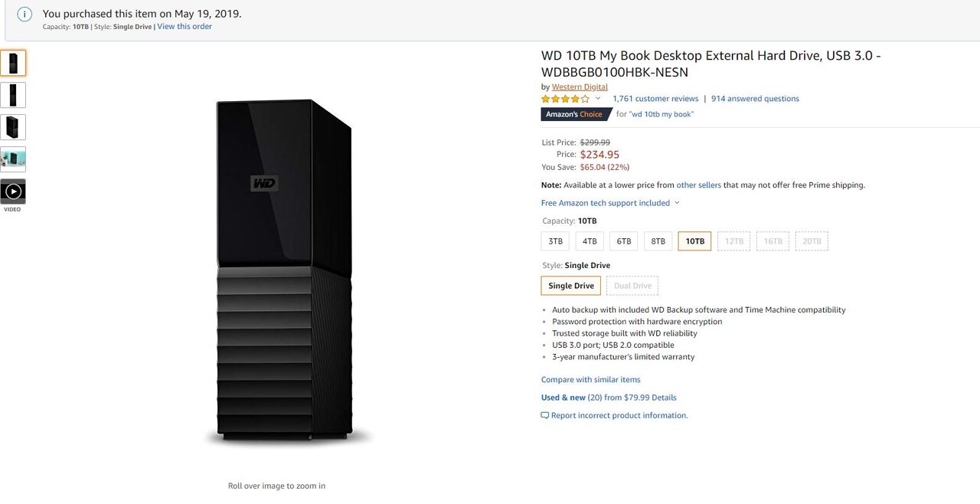The image size is (980, 504).
Task: Click the main hard drive product image
Action: pos(283,272)
